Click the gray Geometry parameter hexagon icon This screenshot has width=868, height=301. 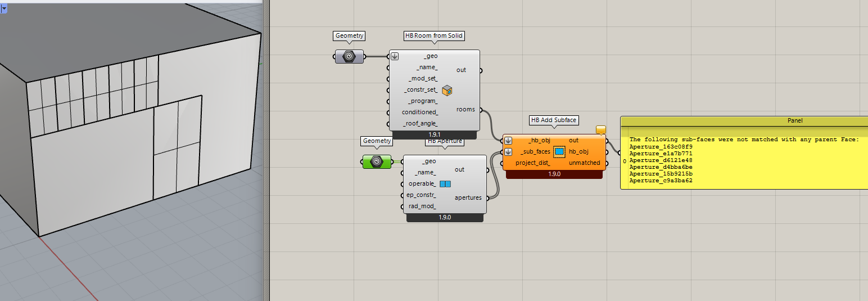tap(349, 56)
